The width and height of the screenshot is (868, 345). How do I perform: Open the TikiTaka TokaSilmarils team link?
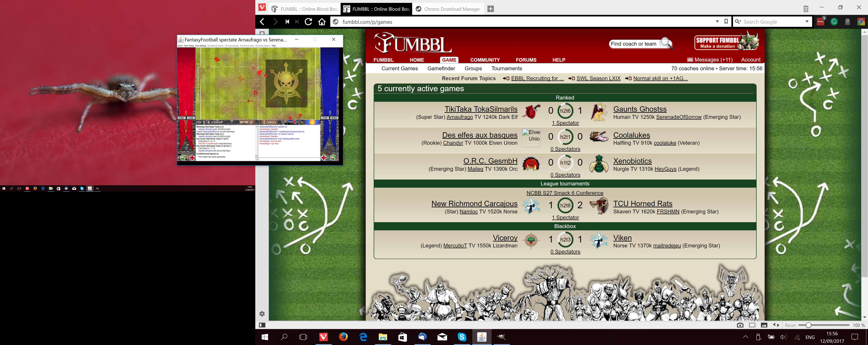pos(481,109)
